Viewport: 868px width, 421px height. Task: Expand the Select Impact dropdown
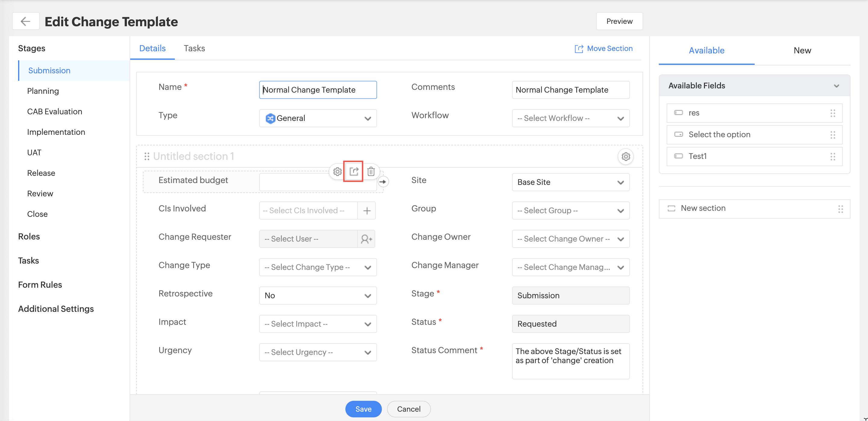click(317, 324)
